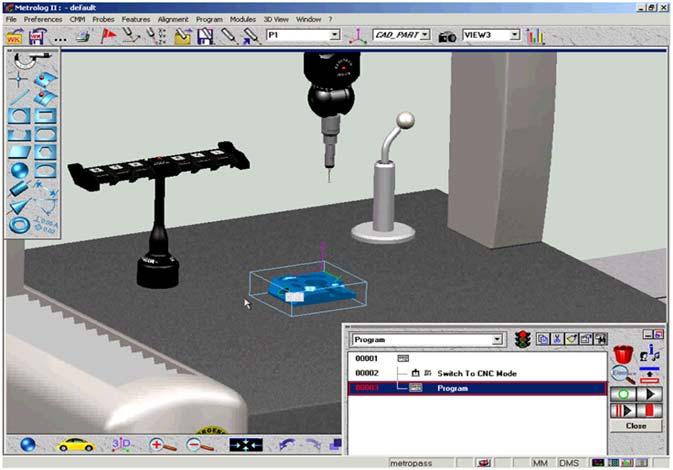
Task: Click the copy icon in program panel
Action: (x=543, y=339)
